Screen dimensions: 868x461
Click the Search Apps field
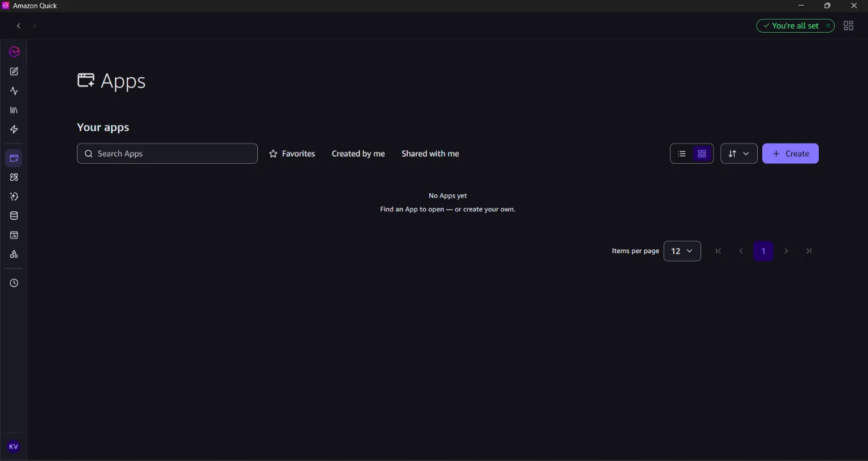pos(167,154)
